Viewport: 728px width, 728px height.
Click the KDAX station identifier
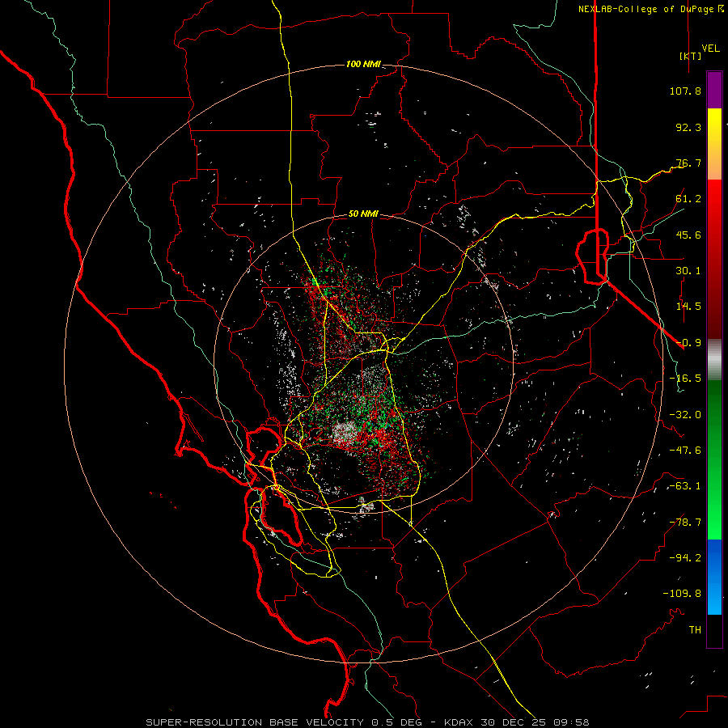(x=459, y=722)
